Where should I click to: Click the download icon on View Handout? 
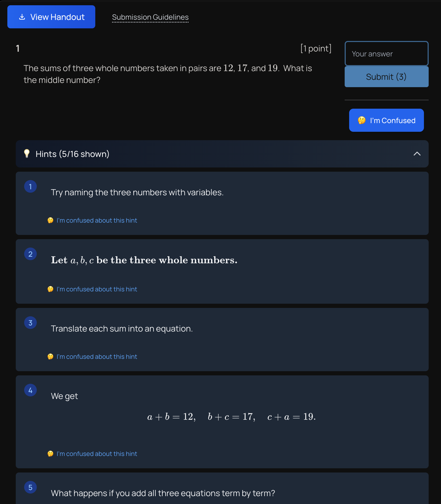coord(22,17)
